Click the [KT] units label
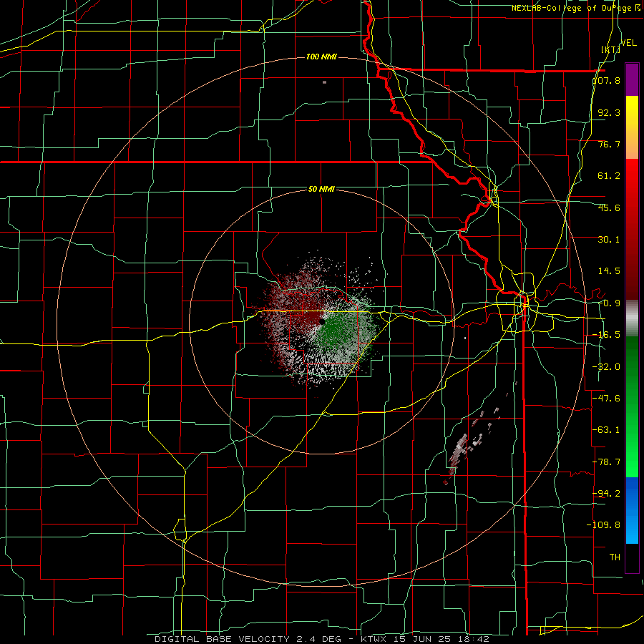 (611, 49)
